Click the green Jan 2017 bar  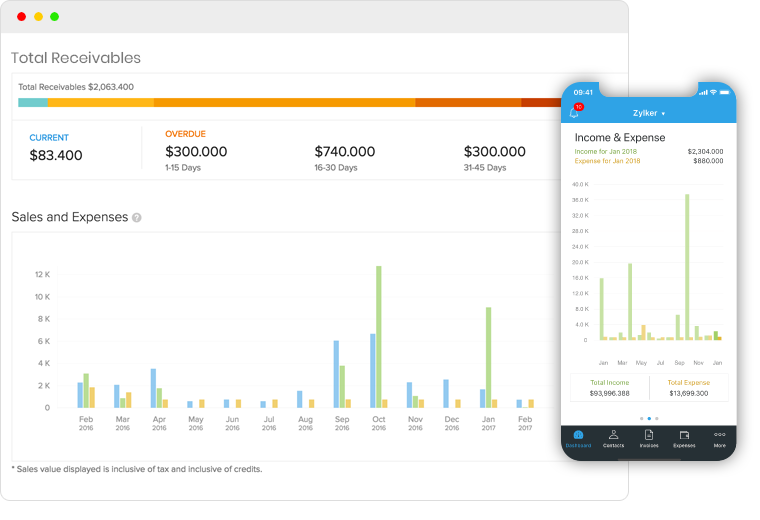coord(489,357)
